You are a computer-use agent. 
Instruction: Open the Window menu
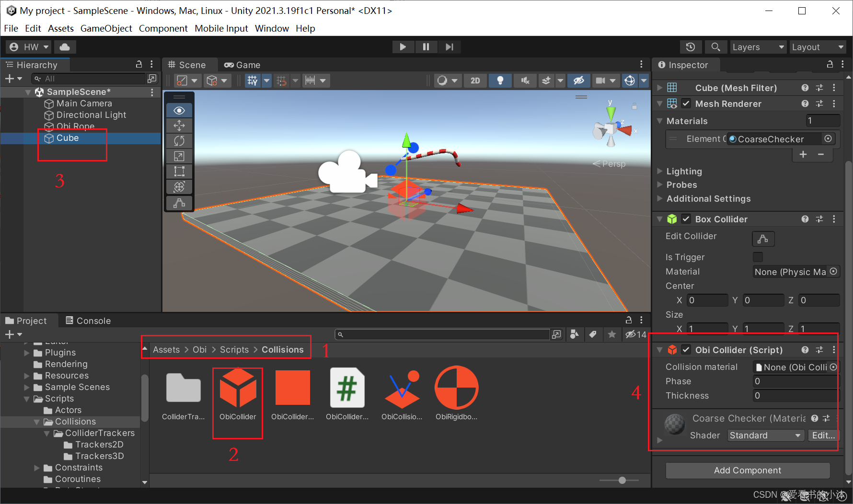pyautogui.click(x=272, y=28)
